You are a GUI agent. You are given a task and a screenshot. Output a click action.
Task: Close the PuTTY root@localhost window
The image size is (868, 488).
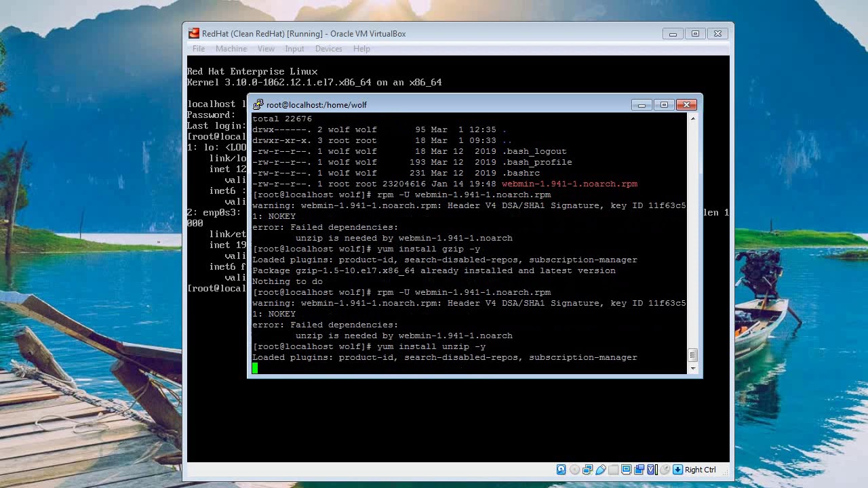686,104
